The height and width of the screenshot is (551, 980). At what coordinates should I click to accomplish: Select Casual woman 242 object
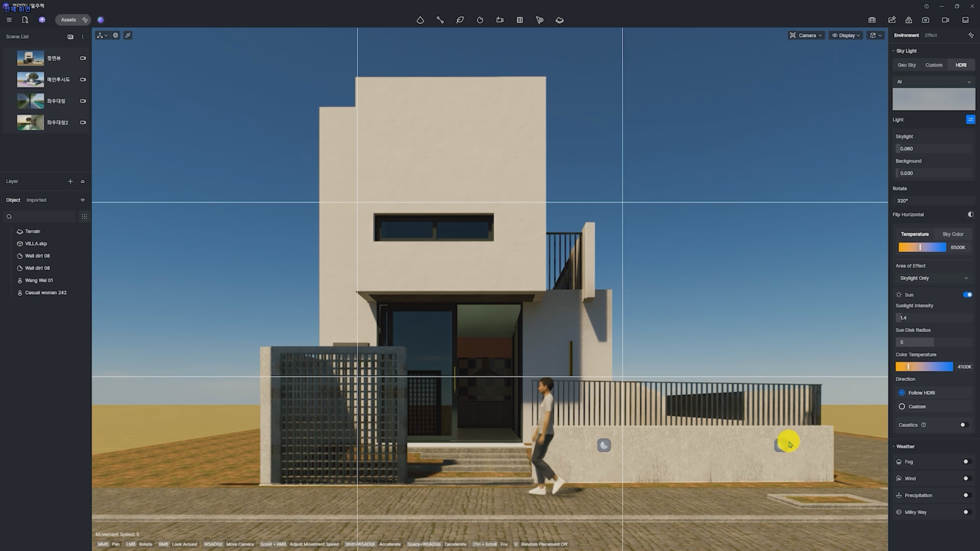click(46, 293)
